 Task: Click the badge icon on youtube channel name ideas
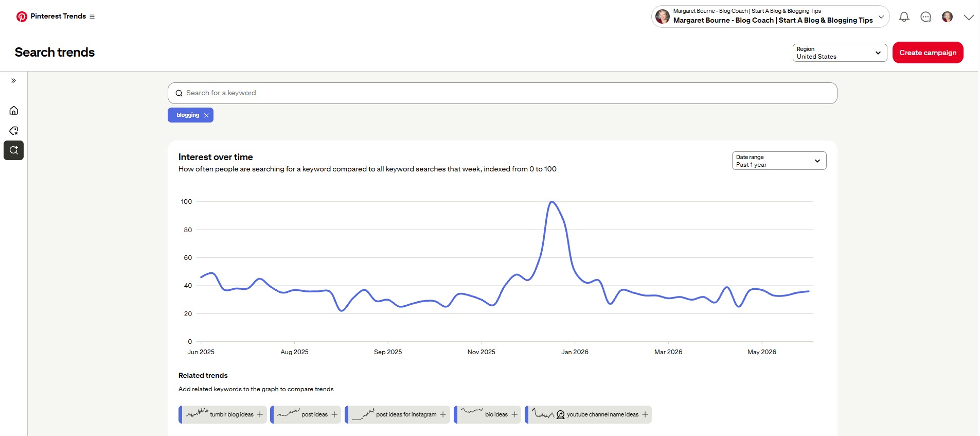tap(561, 414)
